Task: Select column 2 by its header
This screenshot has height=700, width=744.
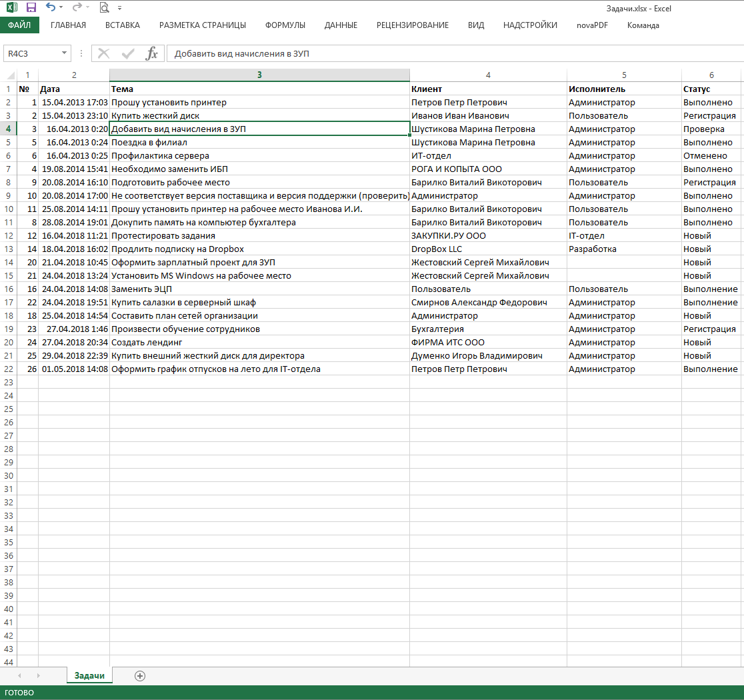Action: (74, 75)
